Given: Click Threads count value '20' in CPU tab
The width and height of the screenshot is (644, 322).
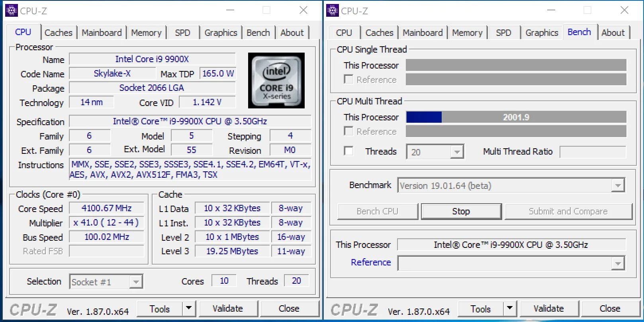Looking at the screenshot, I should (x=297, y=281).
